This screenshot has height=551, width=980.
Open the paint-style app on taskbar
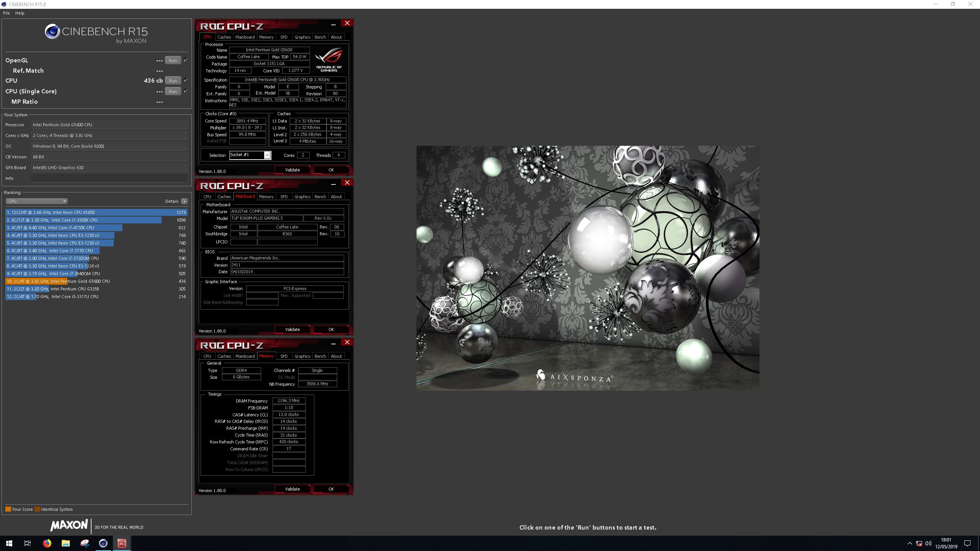(x=85, y=543)
